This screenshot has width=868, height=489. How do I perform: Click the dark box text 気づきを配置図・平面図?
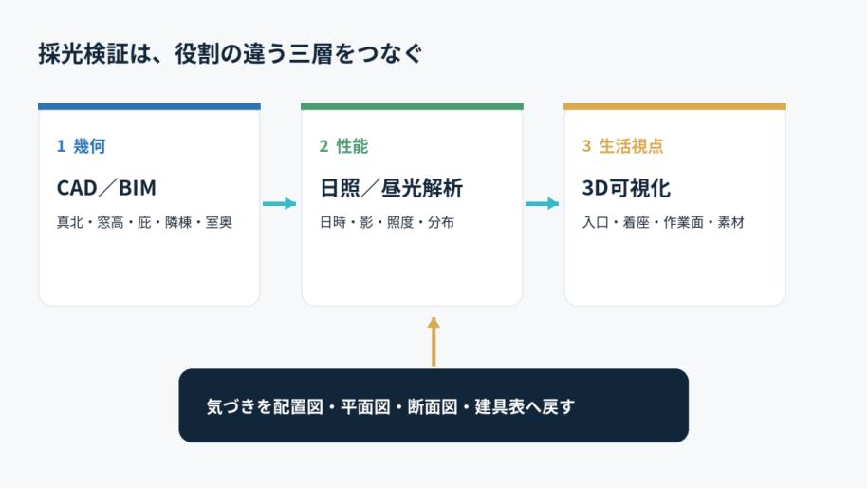pyautogui.click(x=299, y=406)
